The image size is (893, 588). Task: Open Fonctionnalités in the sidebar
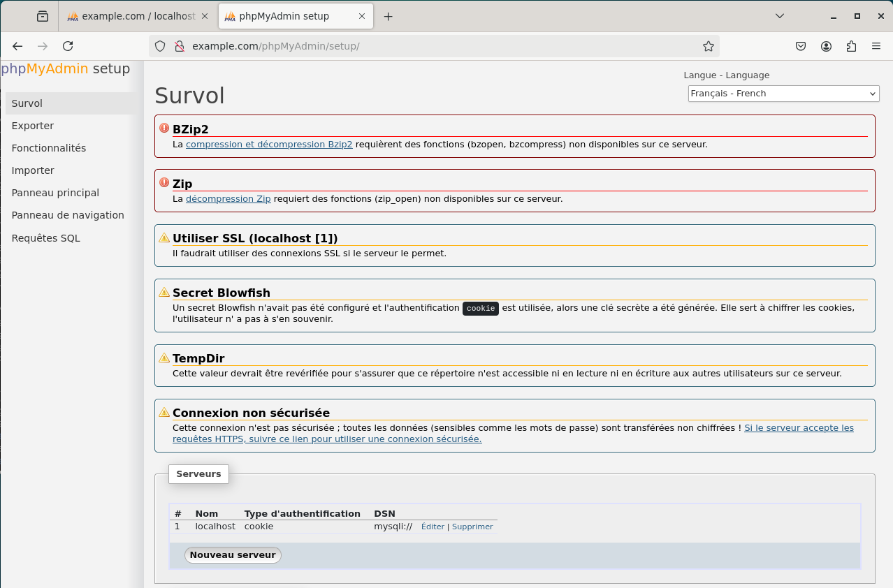[70, 148]
